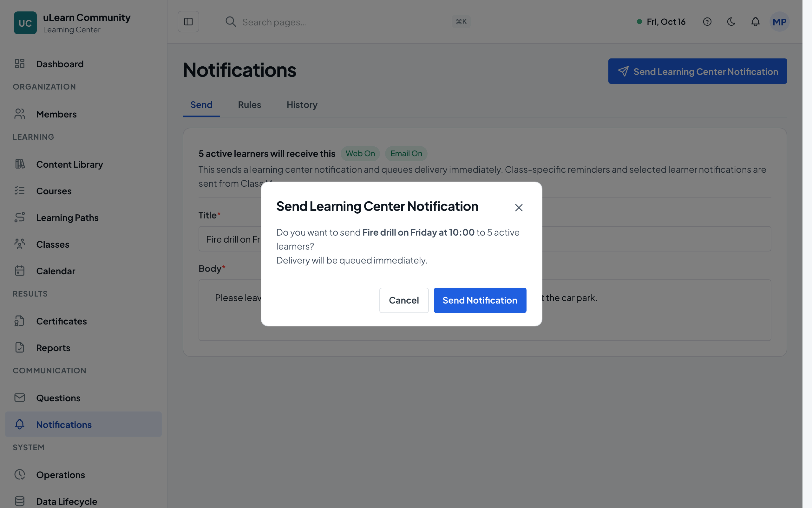
Task: Select the Send tab
Action: (x=201, y=105)
